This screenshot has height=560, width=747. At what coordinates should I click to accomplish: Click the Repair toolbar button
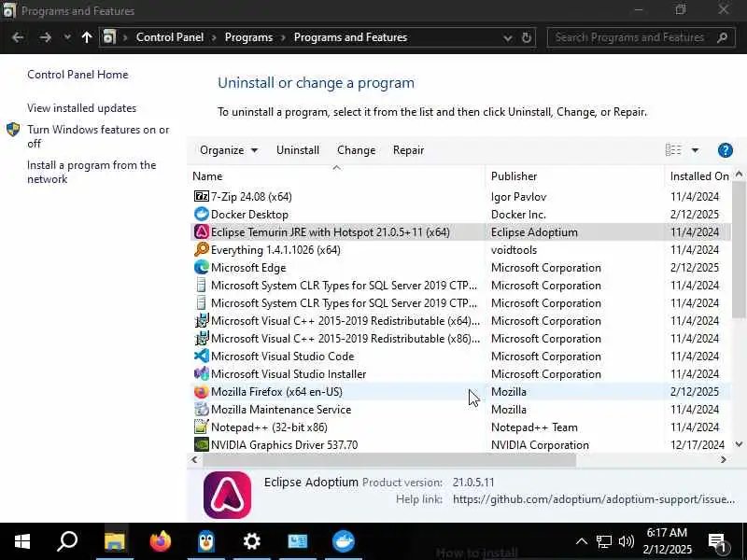[x=408, y=150]
